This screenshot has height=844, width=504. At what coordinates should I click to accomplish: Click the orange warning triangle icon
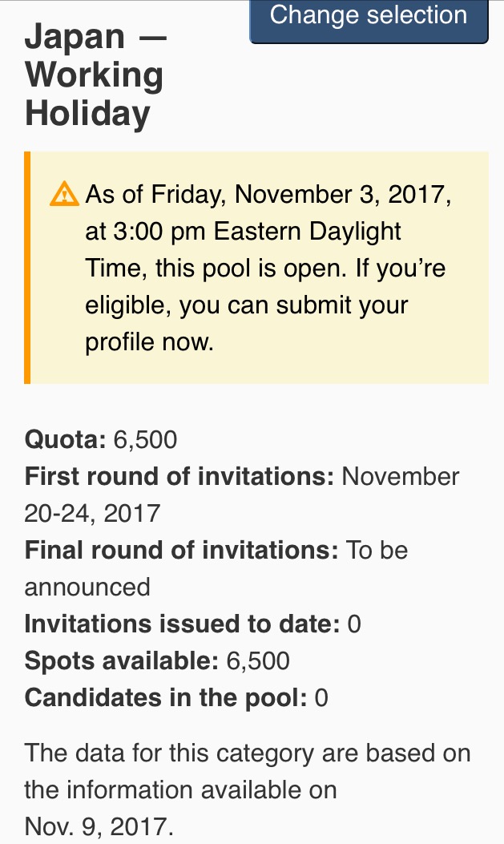click(x=64, y=194)
